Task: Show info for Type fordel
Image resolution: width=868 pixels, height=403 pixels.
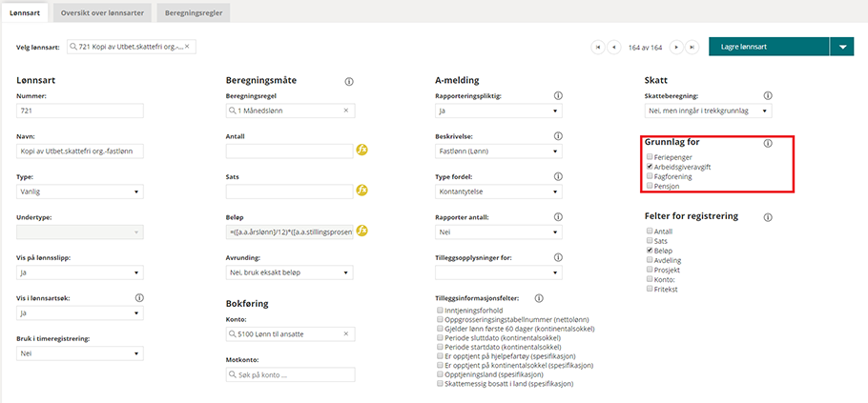Action: pyautogui.click(x=558, y=176)
